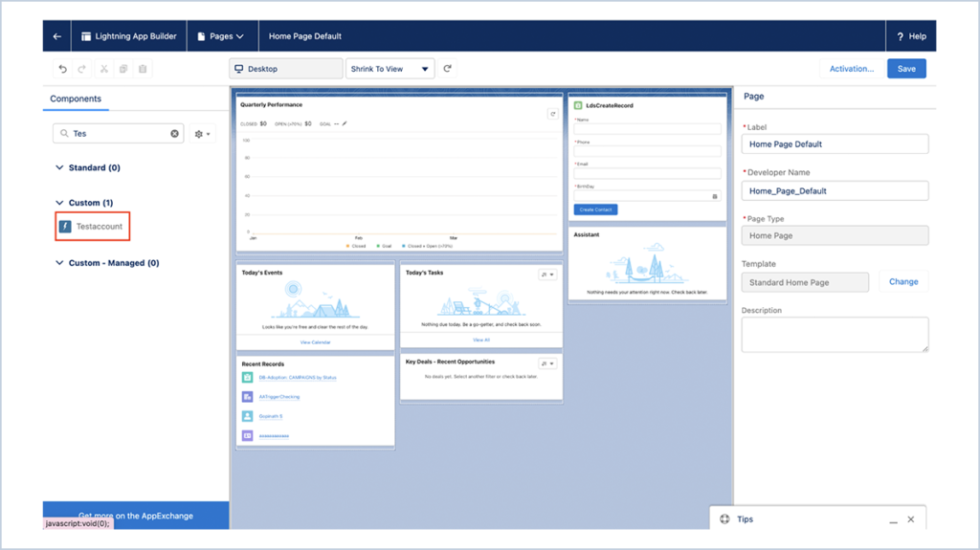This screenshot has height=550, width=980.
Task: Close the Tips panel
Action: [911, 519]
